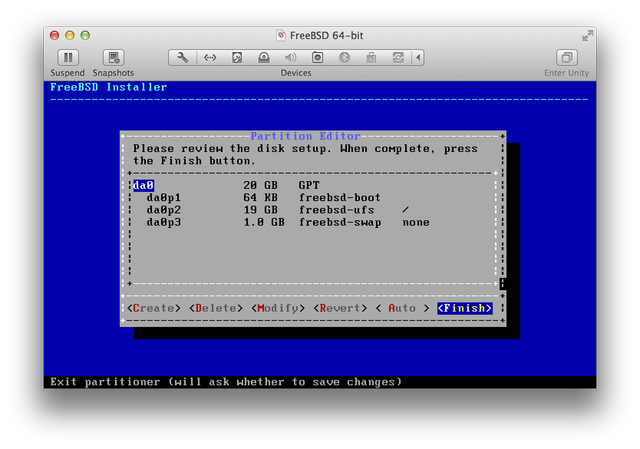This screenshot has height=449, width=640.
Task: Select the da0p3 partition row
Action: pyautogui.click(x=312, y=222)
